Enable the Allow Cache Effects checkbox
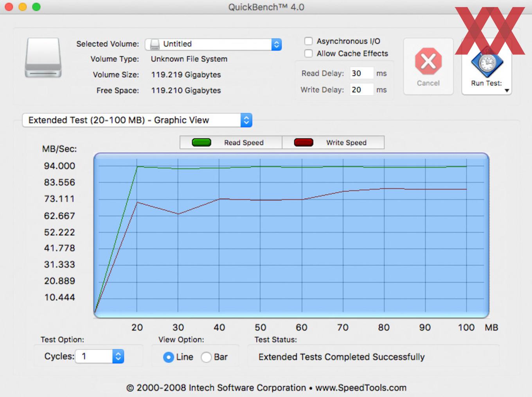This screenshot has height=397, width=532. pos(309,54)
